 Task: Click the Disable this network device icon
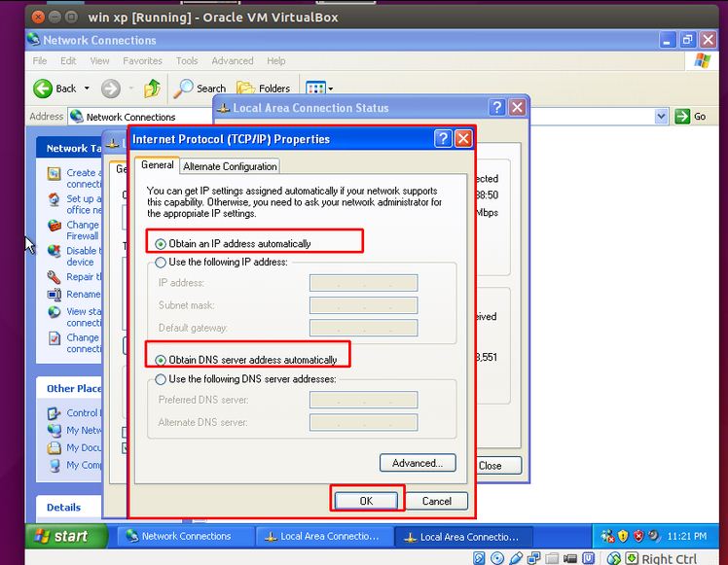[x=55, y=252]
